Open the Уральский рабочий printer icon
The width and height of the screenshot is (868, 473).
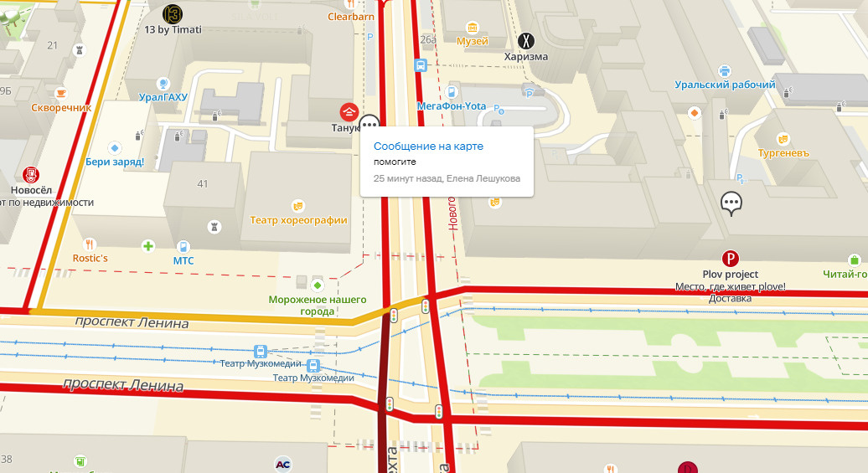(x=724, y=71)
